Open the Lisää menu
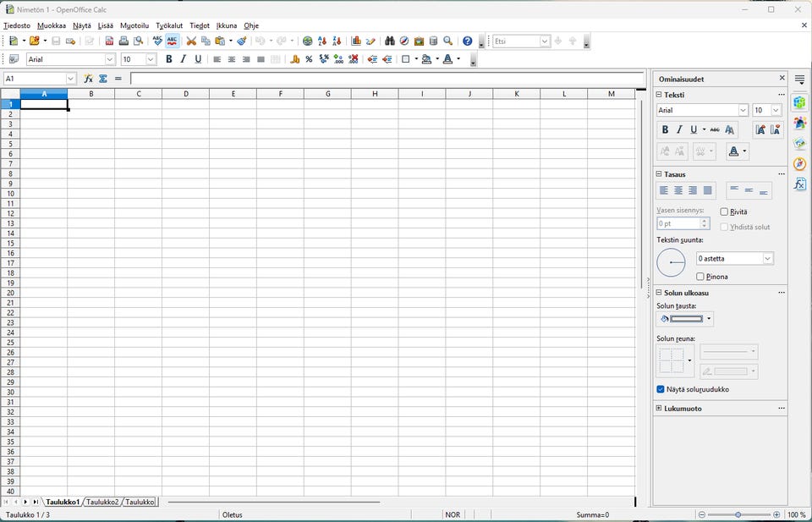812x522 pixels. (106, 25)
